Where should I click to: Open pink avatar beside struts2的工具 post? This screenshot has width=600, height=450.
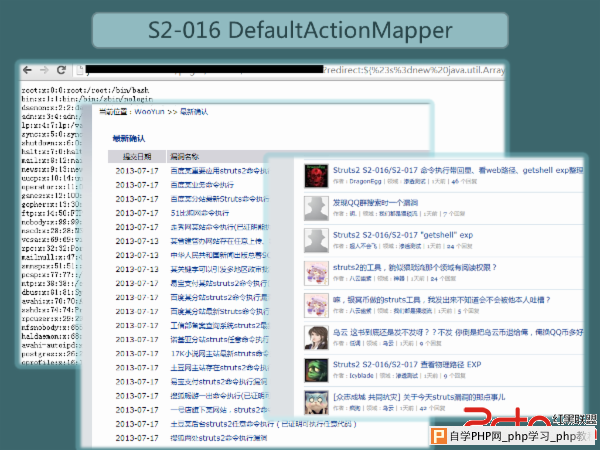(316, 273)
